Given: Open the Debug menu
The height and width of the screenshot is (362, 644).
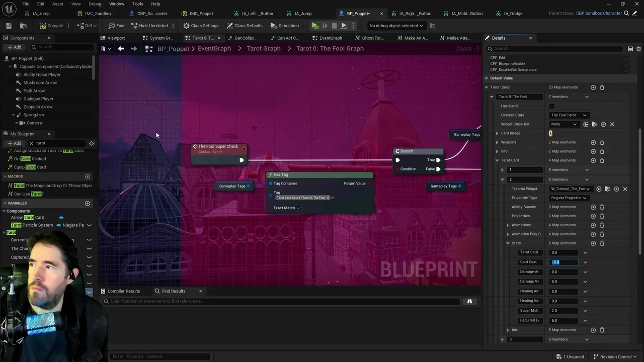Looking at the screenshot, I should 95,4.
